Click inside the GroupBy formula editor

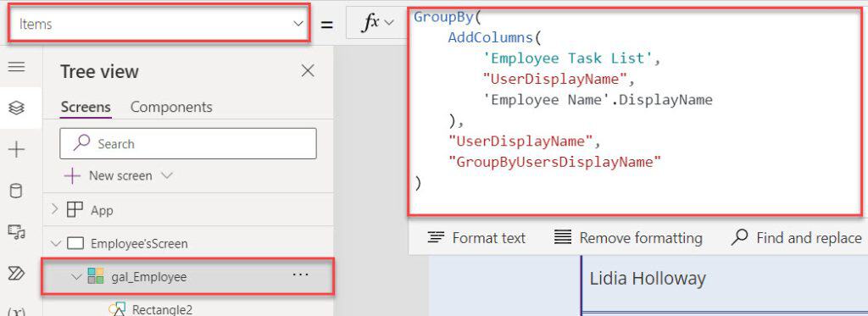pos(635,111)
